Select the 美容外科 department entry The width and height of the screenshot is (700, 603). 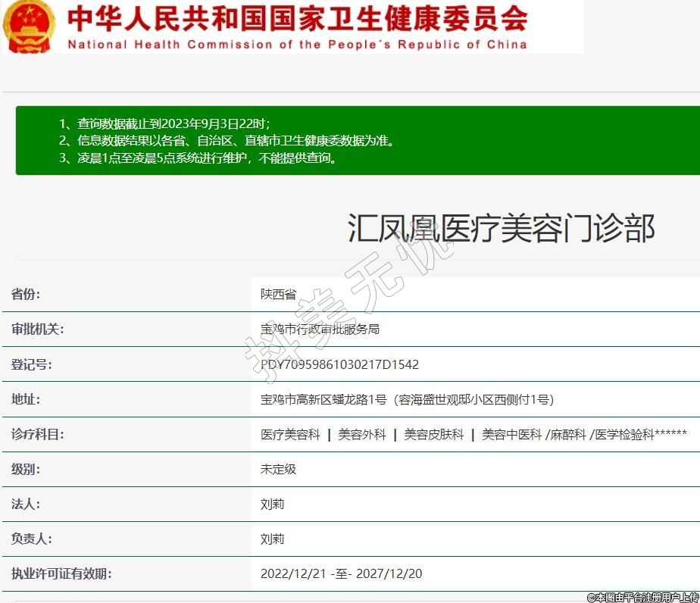pyautogui.click(x=361, y=435)
